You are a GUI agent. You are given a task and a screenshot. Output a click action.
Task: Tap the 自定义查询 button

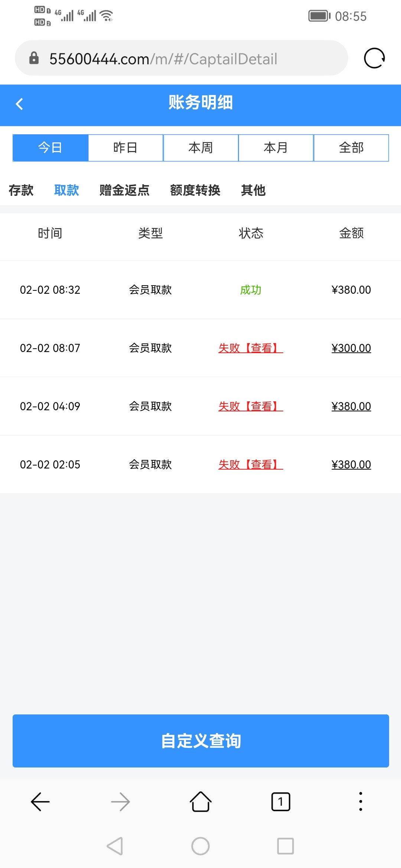tap(200, 741)
